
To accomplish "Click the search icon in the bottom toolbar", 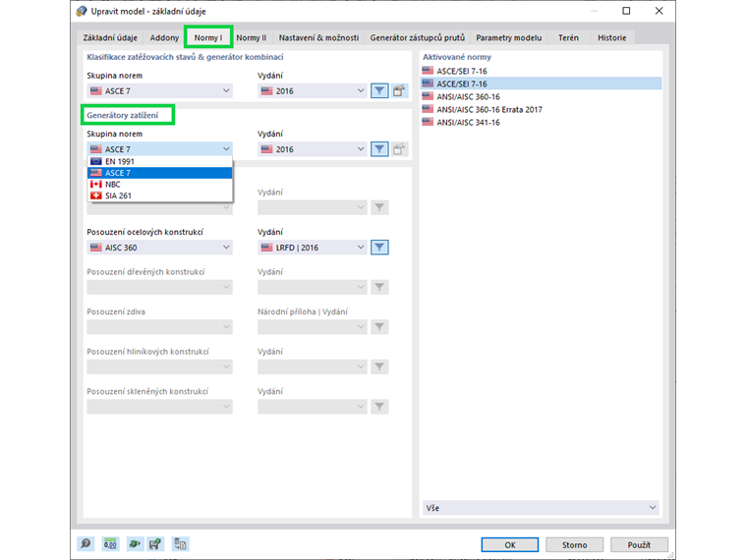I will [x=86, y=544].
